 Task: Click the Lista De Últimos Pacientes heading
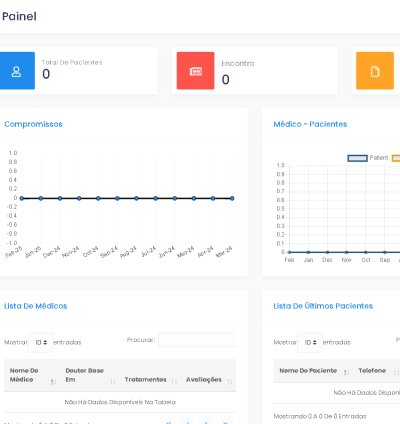point(323,306)
